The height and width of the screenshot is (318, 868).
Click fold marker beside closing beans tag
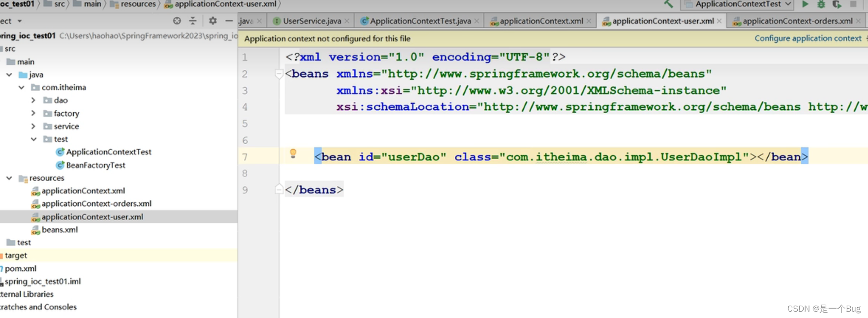(279, 189)
